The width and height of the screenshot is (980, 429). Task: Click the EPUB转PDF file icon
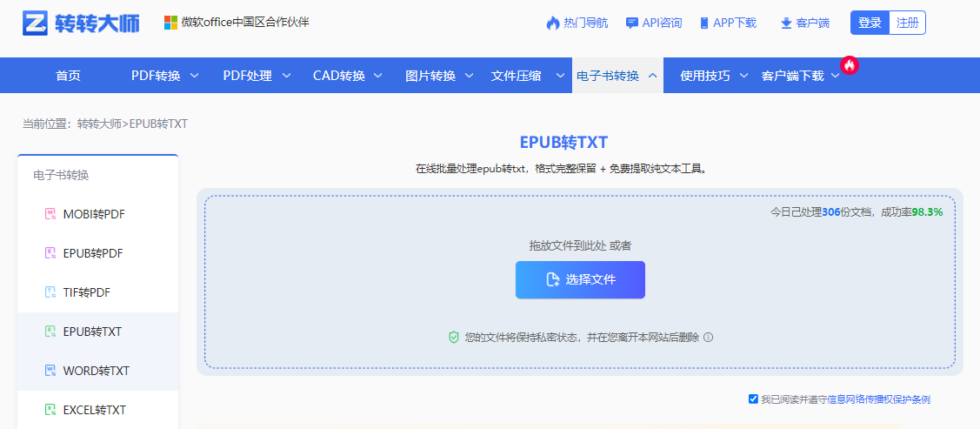tap(50, 253)
